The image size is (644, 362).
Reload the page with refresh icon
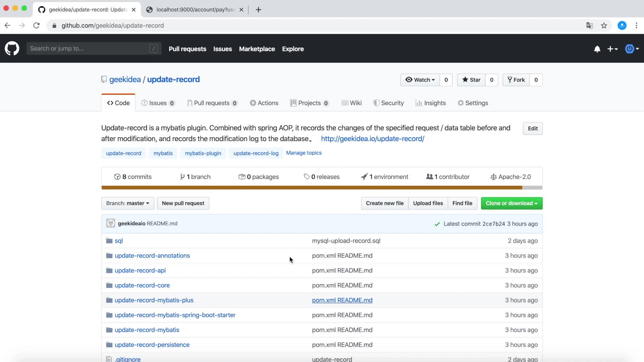tap(37, 25)
